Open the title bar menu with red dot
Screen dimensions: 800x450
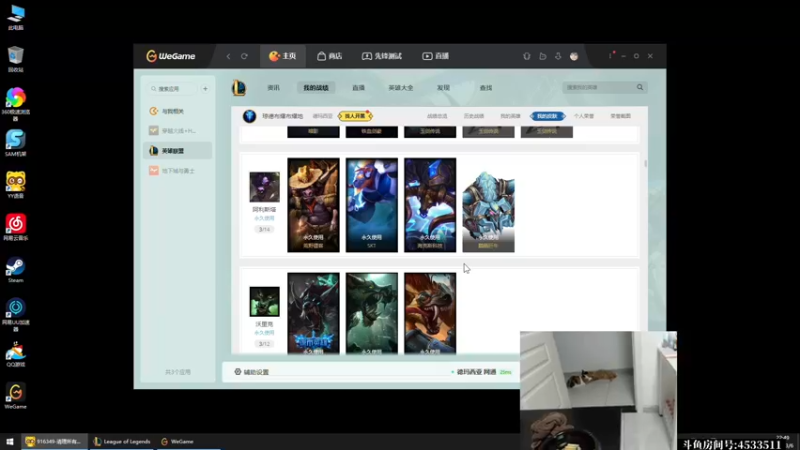(x=611, y=56)
